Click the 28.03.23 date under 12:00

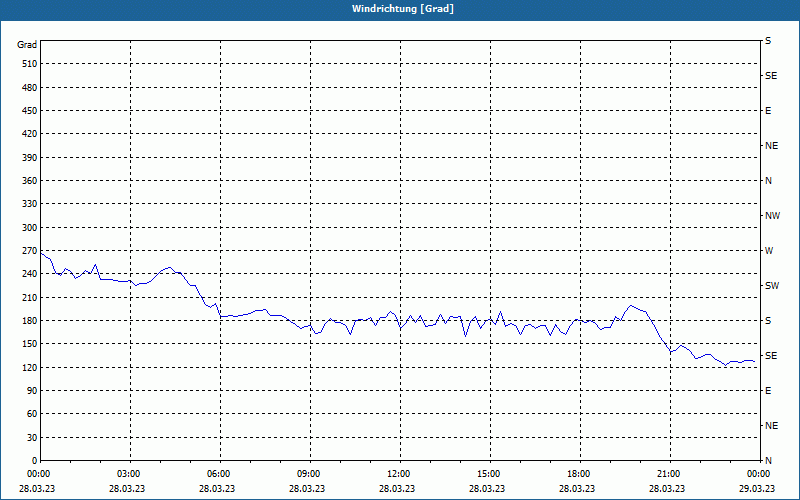click(397, 489)
